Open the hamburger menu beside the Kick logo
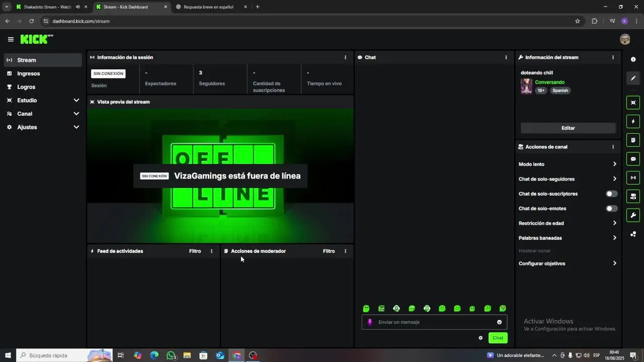This screenshot has height=362, width=644. (11, 39)
